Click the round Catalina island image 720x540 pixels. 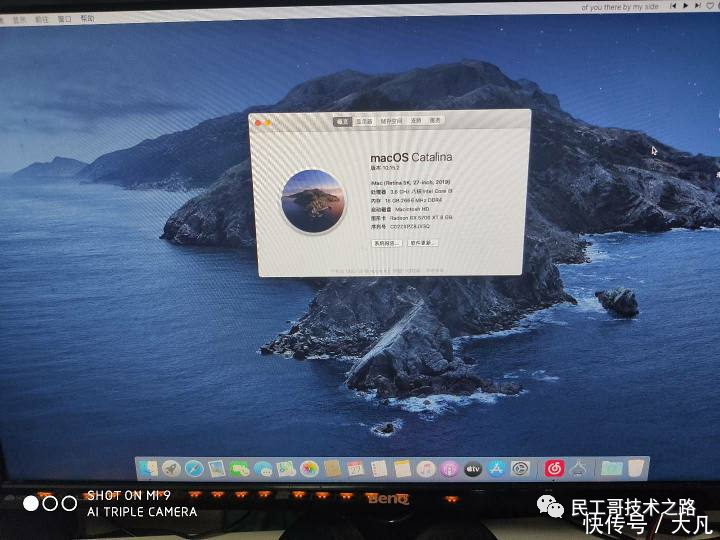pyautogui.click(x=313, y=202)
